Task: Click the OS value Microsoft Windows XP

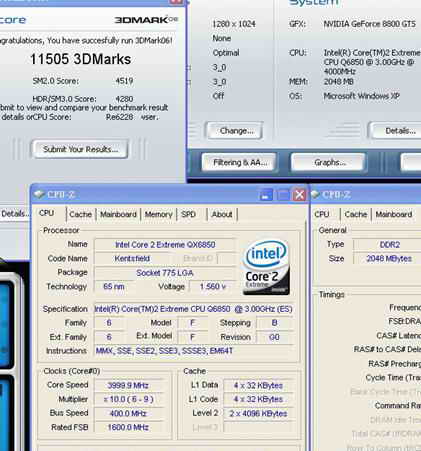Action: coord(361,96)
